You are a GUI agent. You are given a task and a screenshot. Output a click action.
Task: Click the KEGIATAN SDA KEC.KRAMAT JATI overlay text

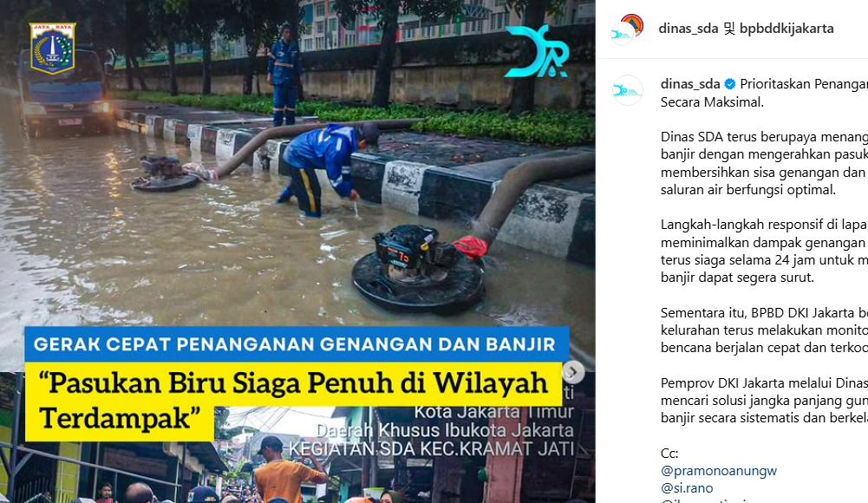(x=432, y=448)
